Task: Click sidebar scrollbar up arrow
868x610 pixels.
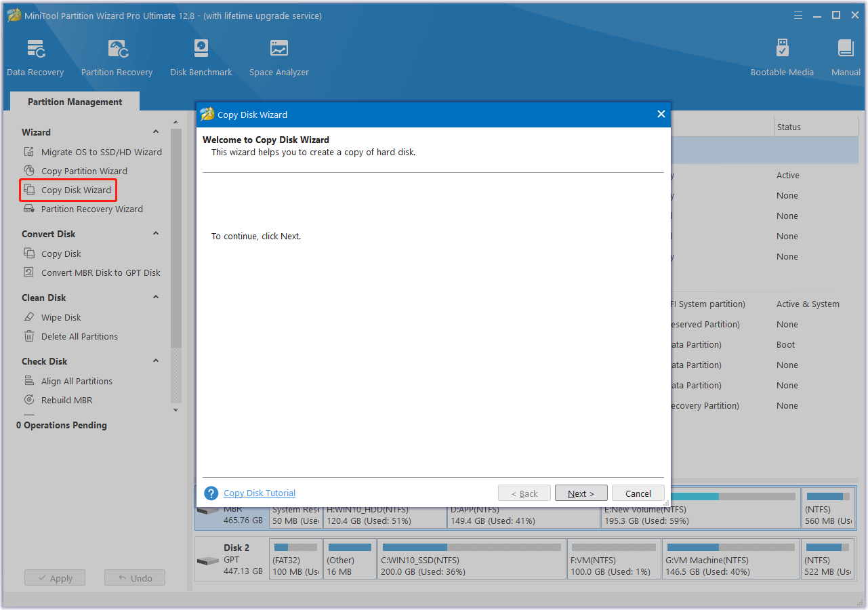Action: [x=176, y=123]
